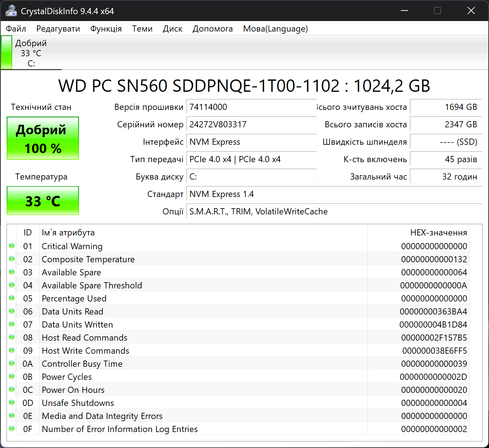Click hex value 00000000000132
The height and width of the screenshot is (448, 489).
pos(434,259)
